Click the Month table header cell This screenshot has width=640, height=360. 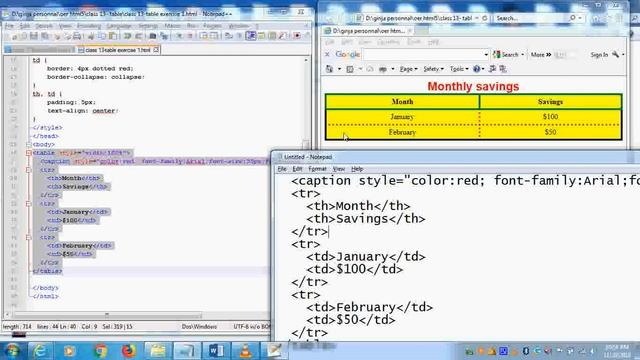click(402, 102)
